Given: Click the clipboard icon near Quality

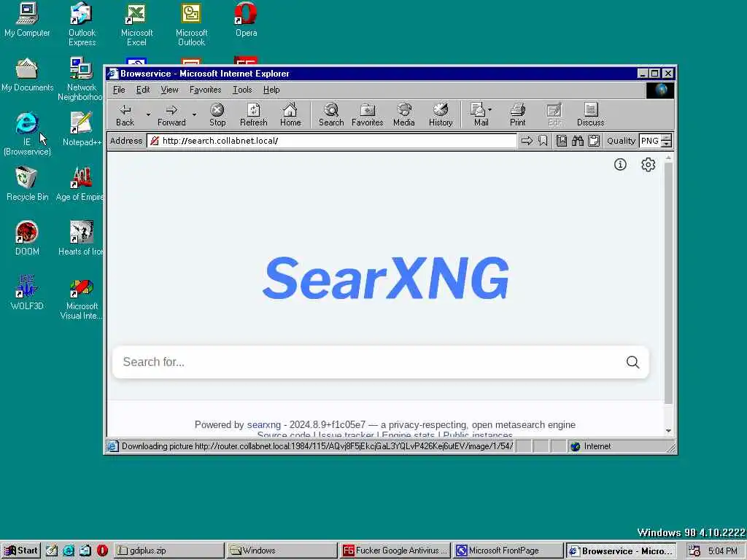Looking at the screenshot, I should (594, 141).
